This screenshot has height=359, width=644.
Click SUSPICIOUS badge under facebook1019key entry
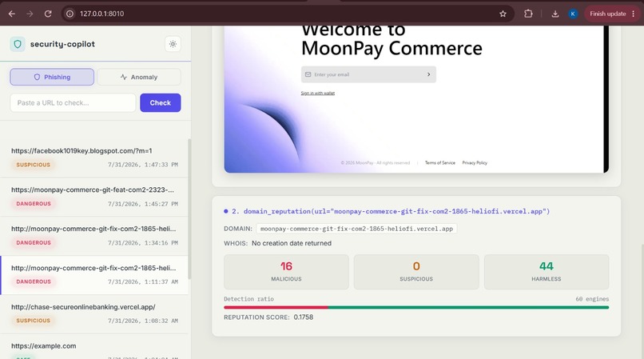tap(34, 165)
